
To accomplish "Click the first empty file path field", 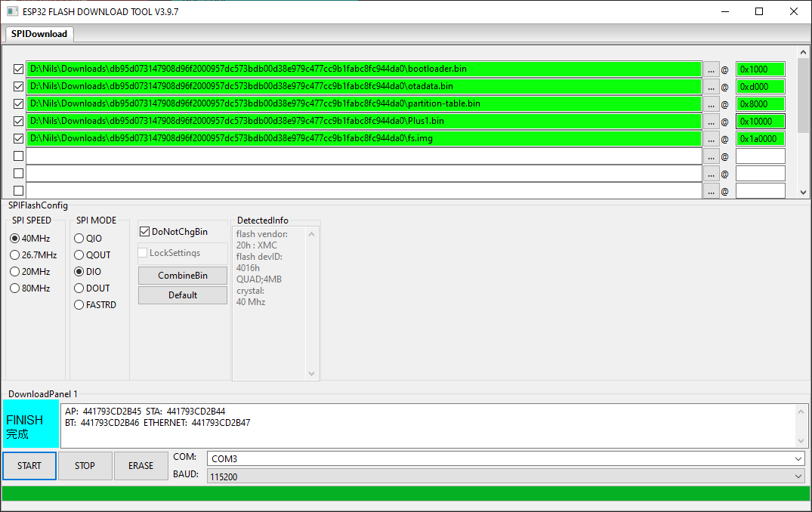I will pyautogui.click(x=364, y=156).
